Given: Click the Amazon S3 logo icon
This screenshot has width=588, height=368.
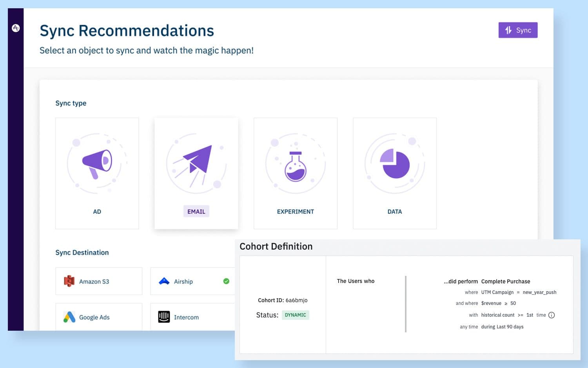Looking at the screenshot, I should [x=69, y=281].
